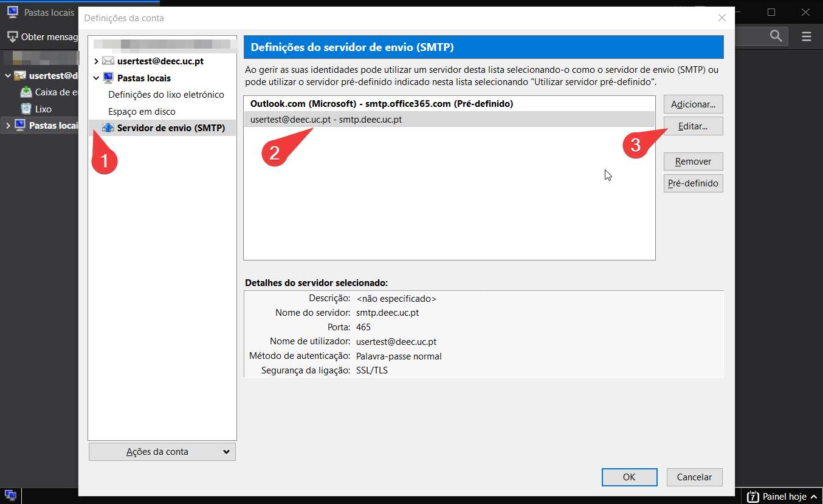Click the Obter mensagens download icon
This screenshot has height=504, width=823.
click(12, 37)
